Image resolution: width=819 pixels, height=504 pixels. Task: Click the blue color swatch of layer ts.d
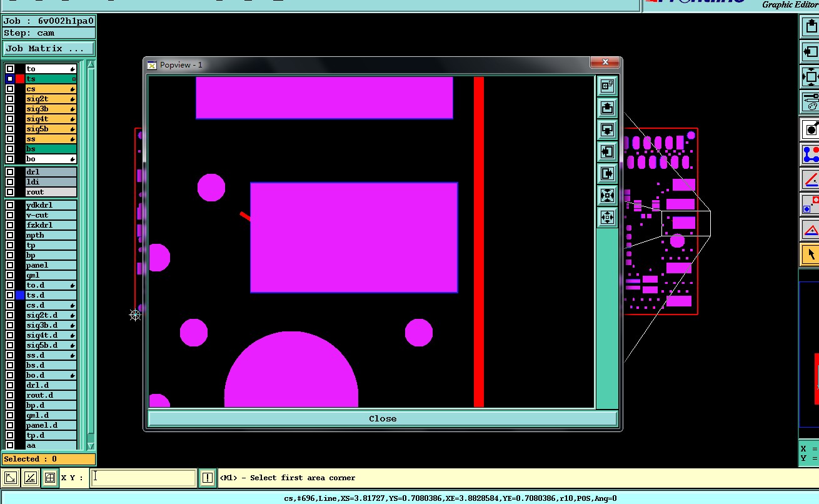tap(20, 295)
